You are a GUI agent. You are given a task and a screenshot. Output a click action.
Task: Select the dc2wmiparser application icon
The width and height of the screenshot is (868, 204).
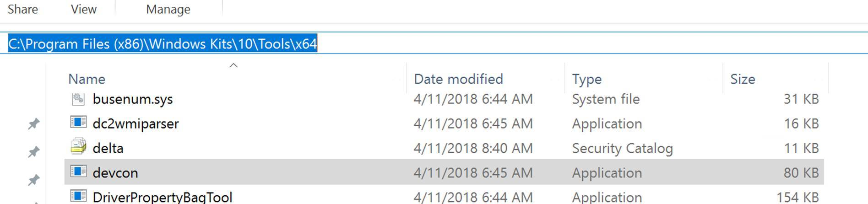[x=78, y=123]
